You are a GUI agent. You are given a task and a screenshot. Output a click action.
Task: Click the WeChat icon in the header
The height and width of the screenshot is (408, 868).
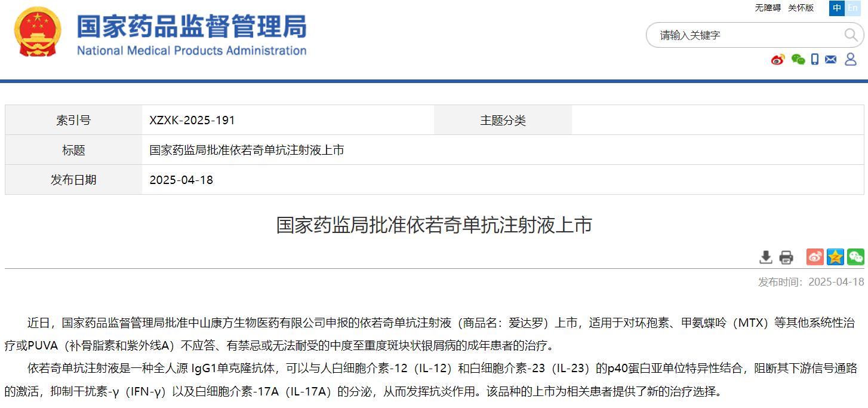click(798, 59)
